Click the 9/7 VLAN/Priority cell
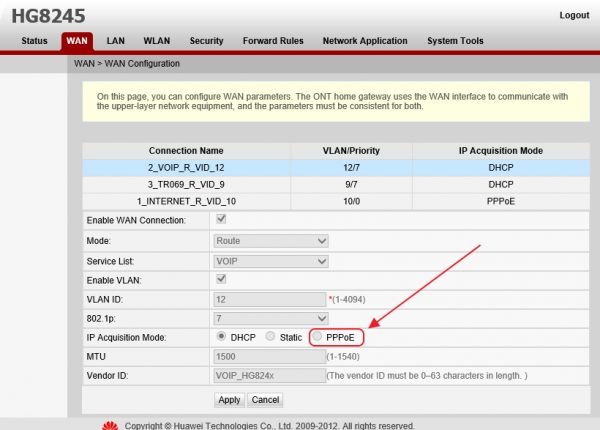Screen dimensions: 600x430 (x=351, y=184)
